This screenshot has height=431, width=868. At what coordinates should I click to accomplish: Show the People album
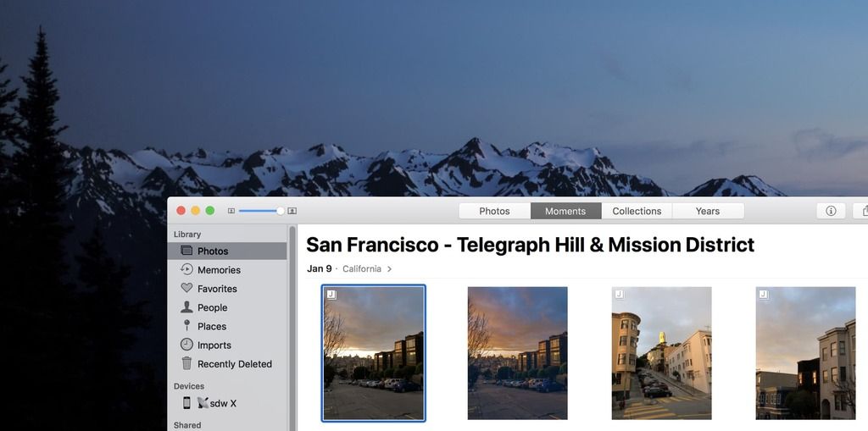tap(212, 307)
